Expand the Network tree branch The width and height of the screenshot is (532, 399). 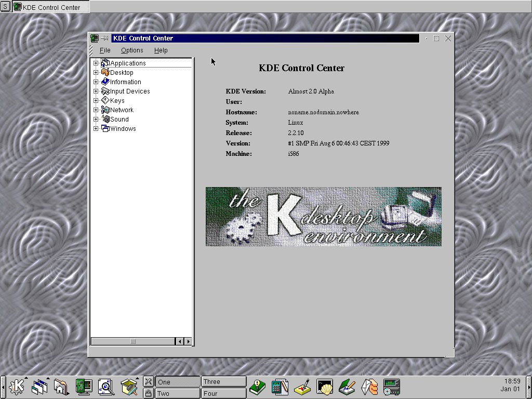(x=96, y=110)
